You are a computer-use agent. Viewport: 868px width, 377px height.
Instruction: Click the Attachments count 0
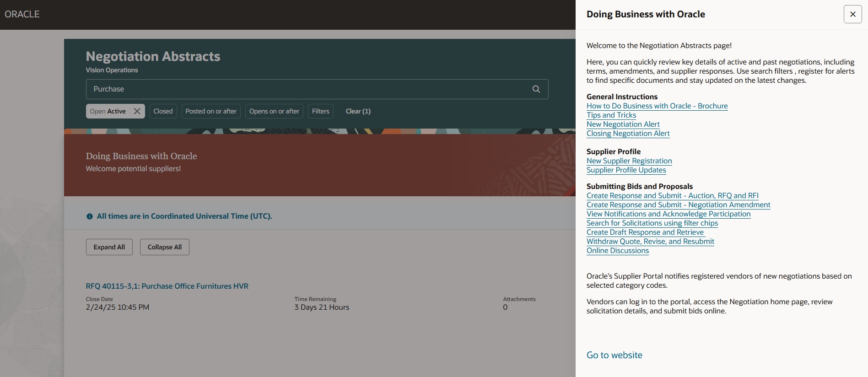click(505, 307)
